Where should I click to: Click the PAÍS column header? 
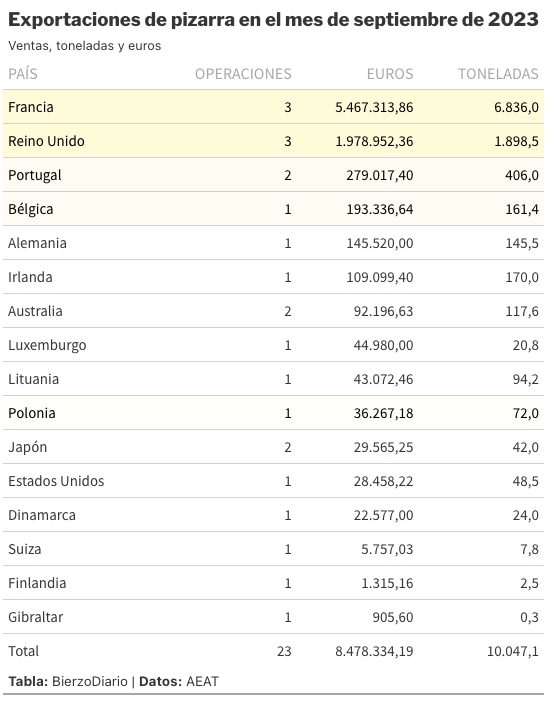[x=23, y=74]
